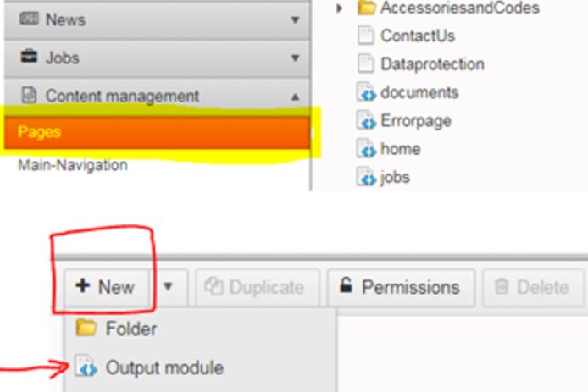Click the Content management document icon
Viewport: 588px width, 392px height.
(30, 95)
